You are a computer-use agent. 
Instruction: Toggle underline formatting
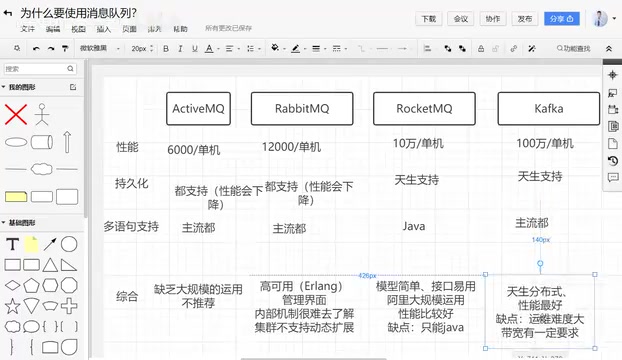click(195, 48)
